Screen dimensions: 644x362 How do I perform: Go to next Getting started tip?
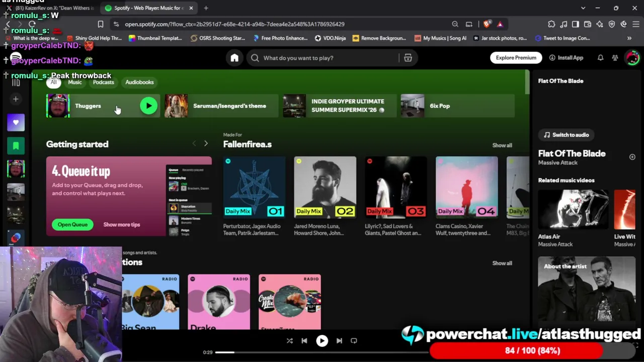[x=206, y=144]
